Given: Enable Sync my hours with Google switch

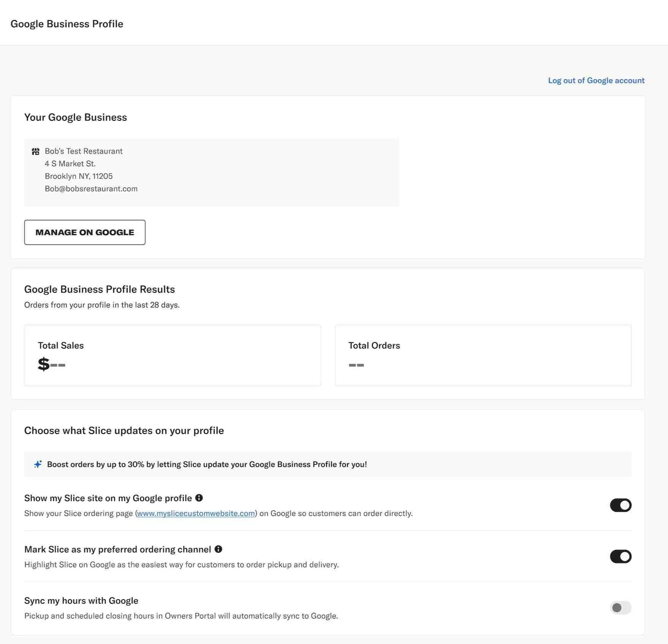Looking at the screenshot, I should point(621,608).
